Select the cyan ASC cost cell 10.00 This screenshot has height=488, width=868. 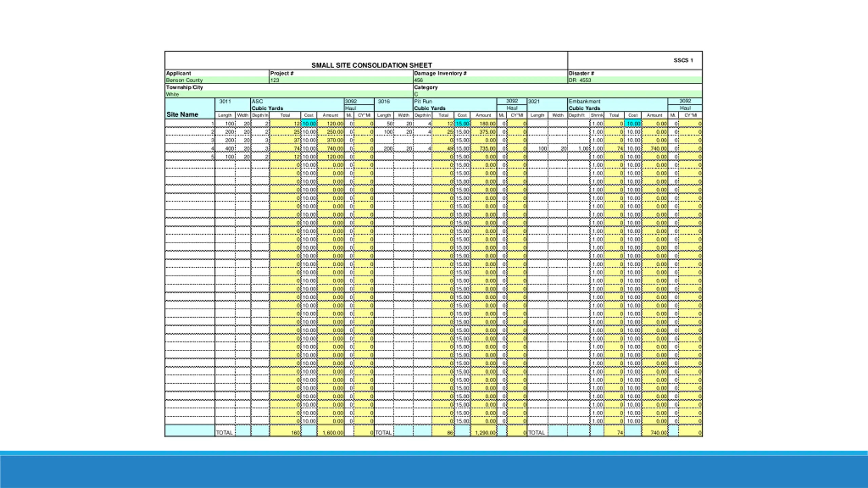309,124
